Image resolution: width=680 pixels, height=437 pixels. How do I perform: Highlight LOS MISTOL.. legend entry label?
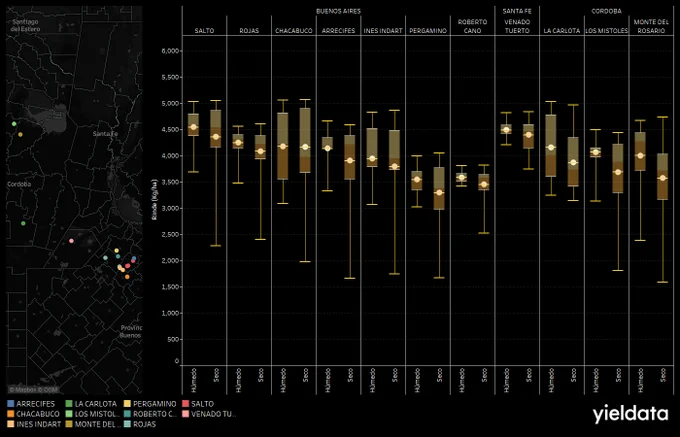[x=97, y=414]
